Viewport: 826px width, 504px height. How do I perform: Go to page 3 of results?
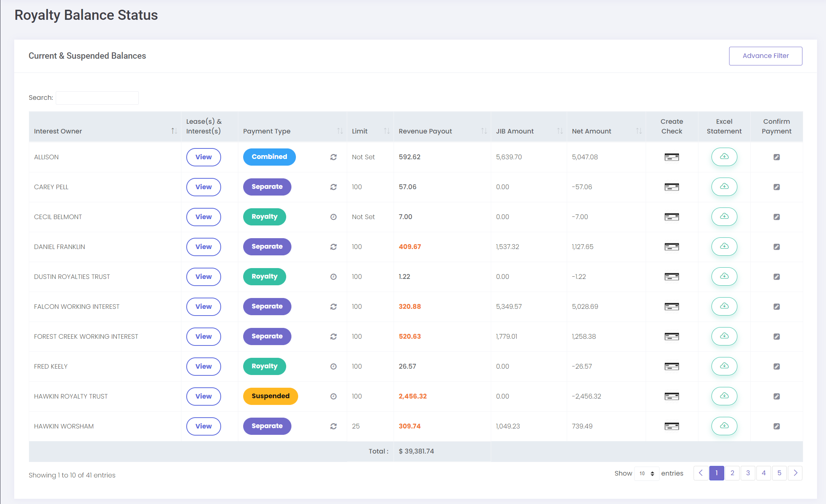tap(748, 473)
